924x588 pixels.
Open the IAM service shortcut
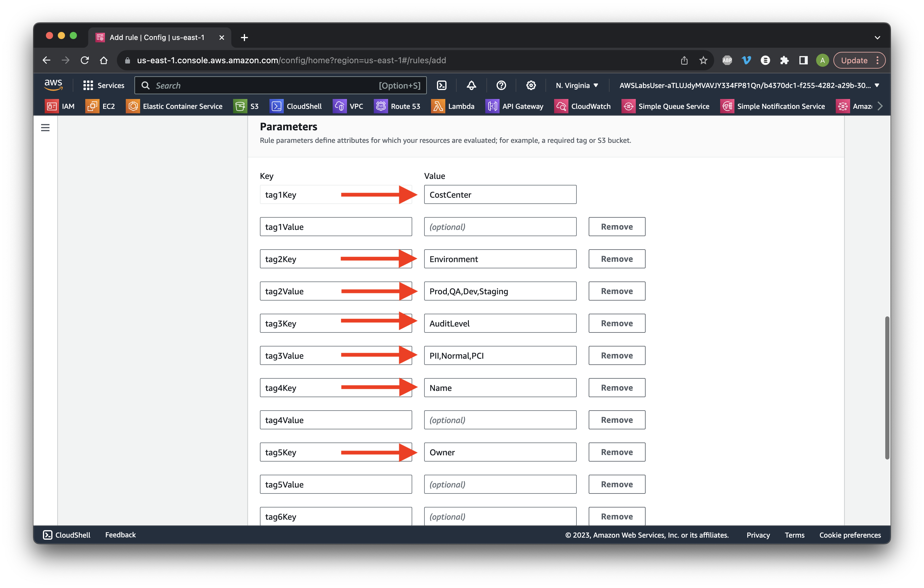click(60, 106)
